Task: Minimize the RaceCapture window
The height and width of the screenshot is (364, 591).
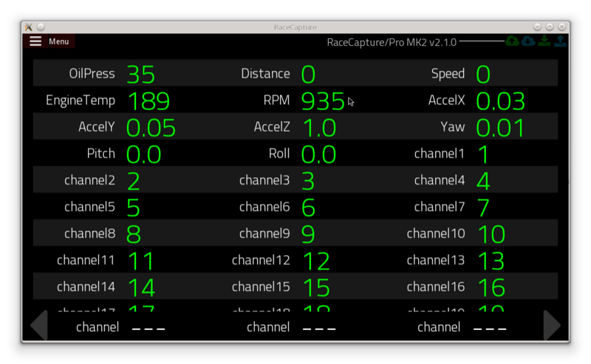Action: coord(538,27)
